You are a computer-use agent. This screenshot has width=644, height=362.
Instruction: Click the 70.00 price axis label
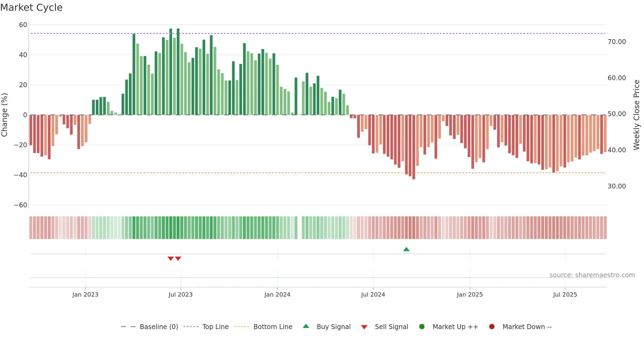[617, 42]
